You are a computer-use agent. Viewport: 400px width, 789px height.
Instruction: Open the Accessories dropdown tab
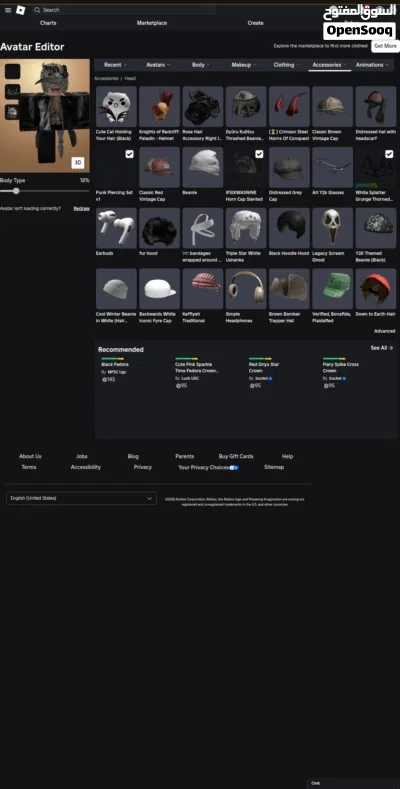coord(330,65)
